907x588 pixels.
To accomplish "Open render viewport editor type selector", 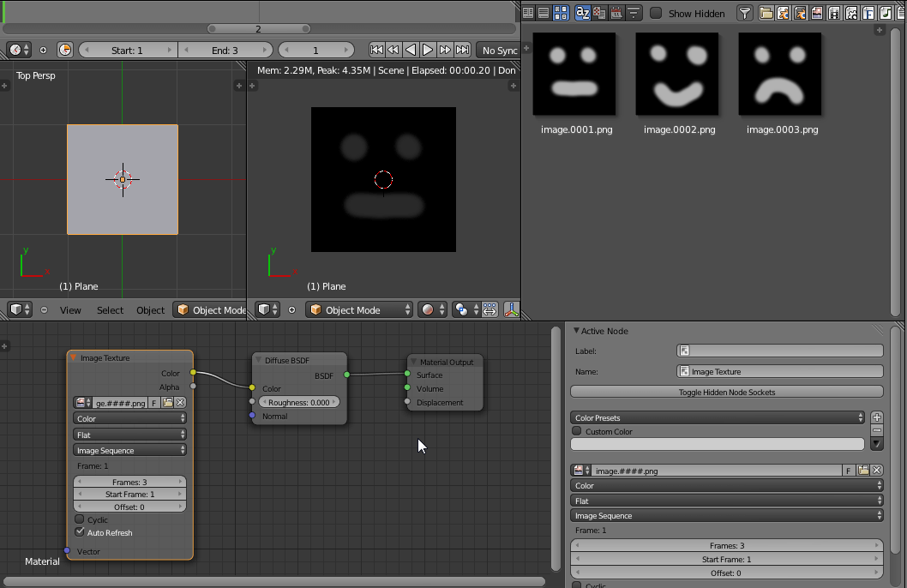I will [267, 310].
